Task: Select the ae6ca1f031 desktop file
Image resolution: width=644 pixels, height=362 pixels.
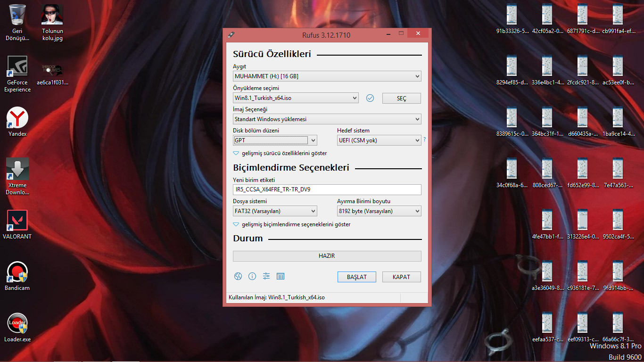Action: click(52, 74)
